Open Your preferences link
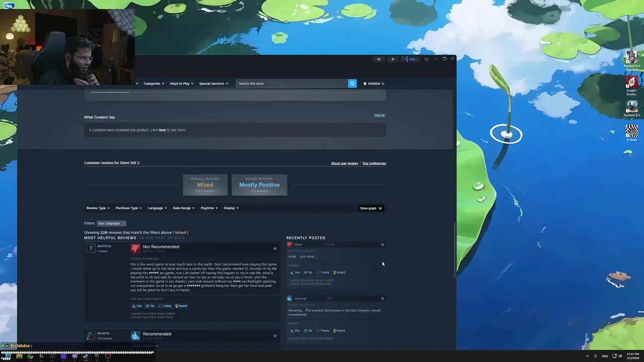The width and height of the screenshot is (644, 362). click(x=374, y=163)
